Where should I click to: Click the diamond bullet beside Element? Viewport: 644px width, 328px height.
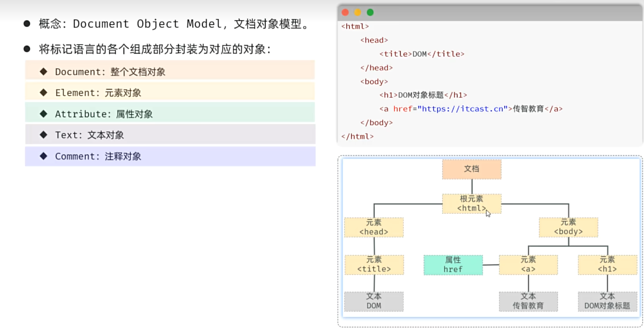pyautogui.click(x=44, y=93)
